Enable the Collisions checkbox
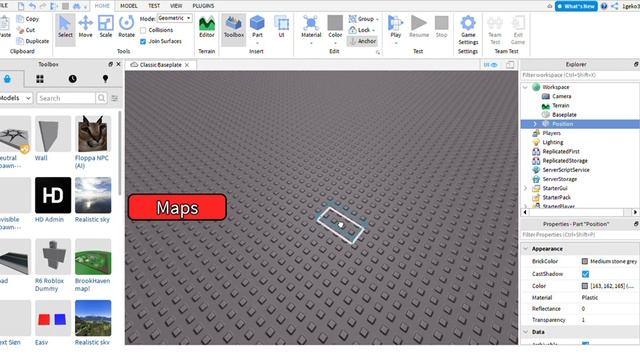Screen dimensions: 640x360 pos(143,30)
